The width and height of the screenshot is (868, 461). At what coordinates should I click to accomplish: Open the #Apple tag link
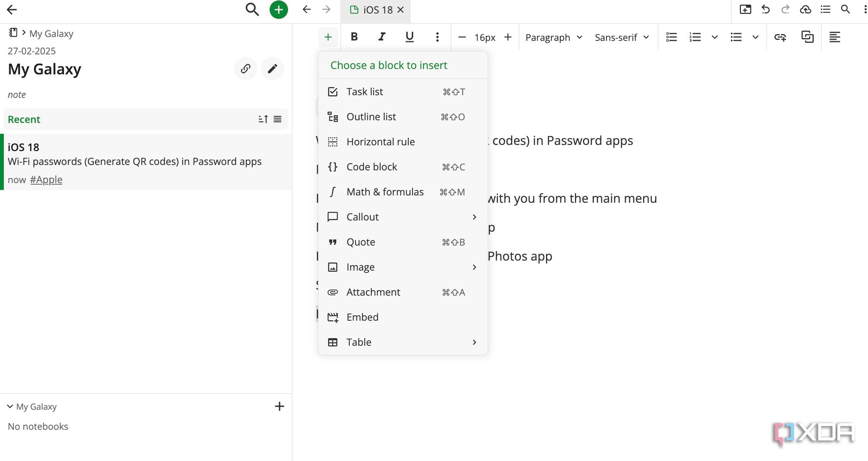(x=46, y=180)
